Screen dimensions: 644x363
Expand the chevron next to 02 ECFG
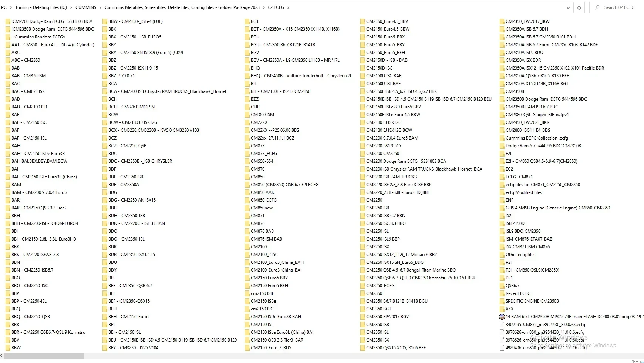pyautogui.click(x=289, y=7)
